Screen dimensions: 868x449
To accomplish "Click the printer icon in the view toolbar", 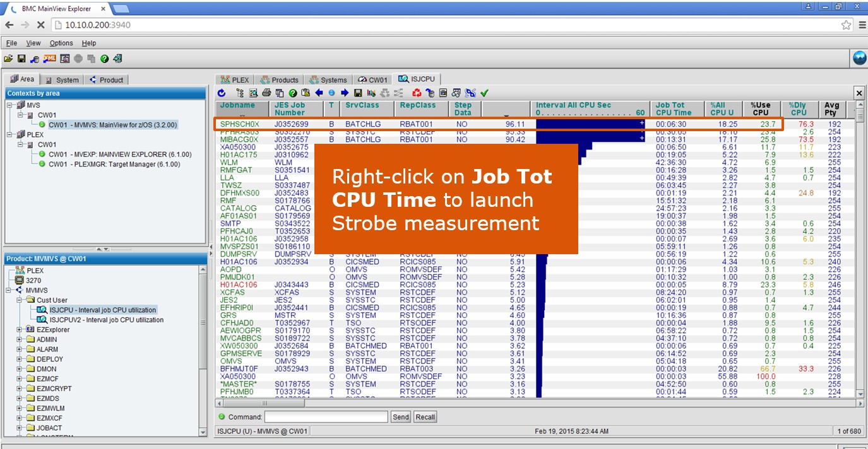I will 266,93.
